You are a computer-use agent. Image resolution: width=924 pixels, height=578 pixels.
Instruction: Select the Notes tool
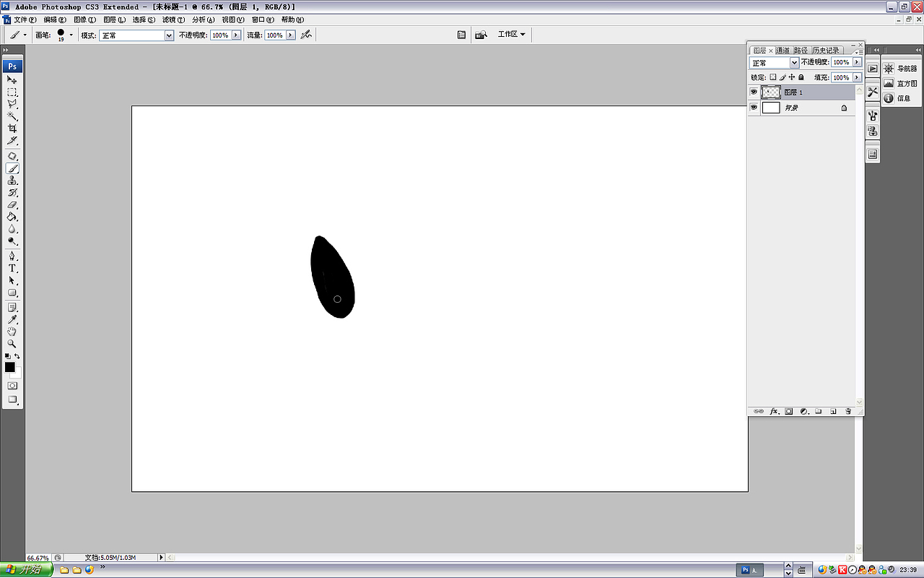click(x=12, y=308)
